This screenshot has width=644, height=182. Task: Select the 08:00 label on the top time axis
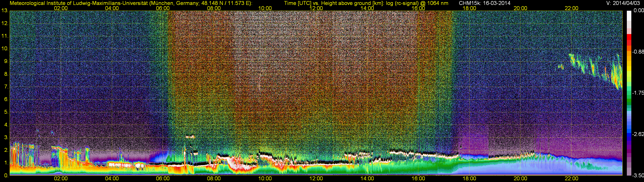(x=214, y=8)
